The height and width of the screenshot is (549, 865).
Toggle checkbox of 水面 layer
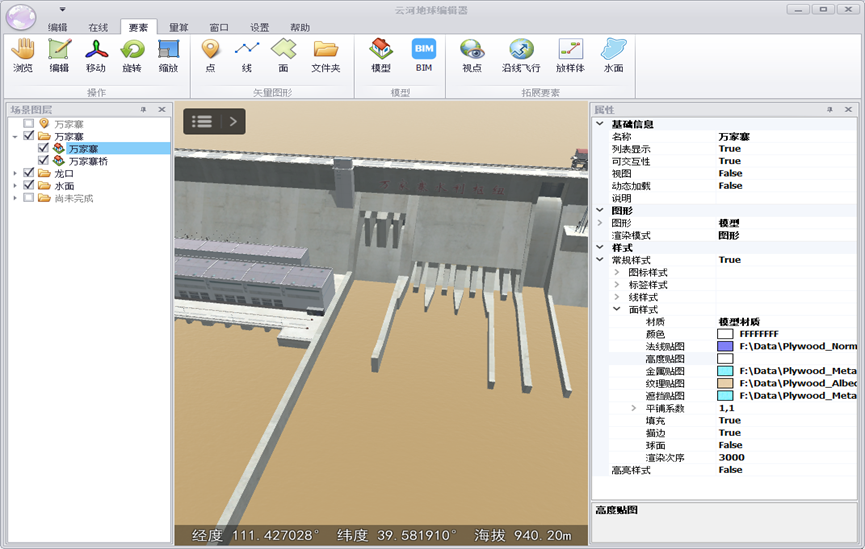(29, 185)
